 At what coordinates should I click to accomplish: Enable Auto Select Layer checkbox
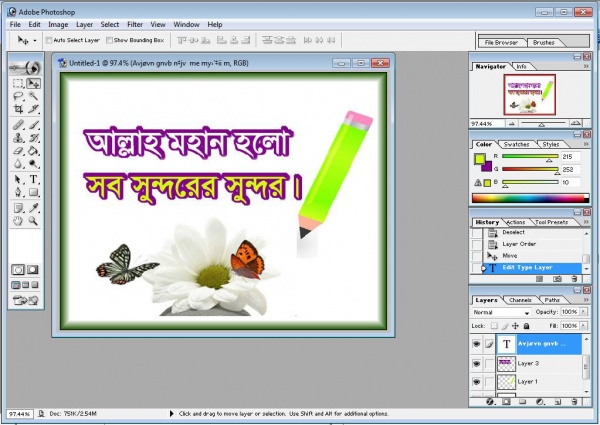tap(49, 40)
